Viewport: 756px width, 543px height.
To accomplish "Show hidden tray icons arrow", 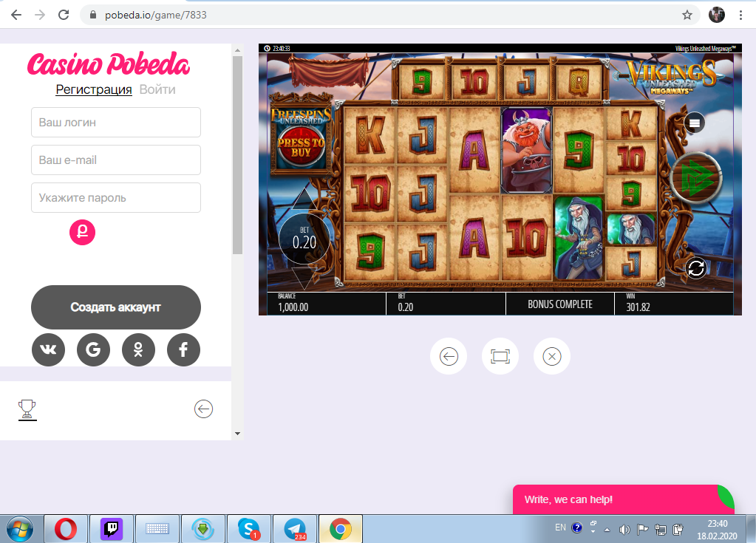I will click(607, 530).
